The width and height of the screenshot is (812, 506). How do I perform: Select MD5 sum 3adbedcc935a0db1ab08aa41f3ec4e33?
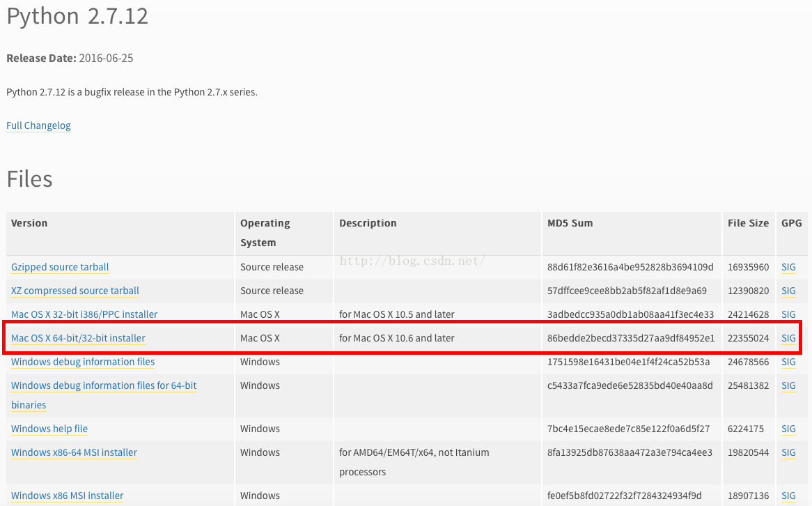click(630, 314)
